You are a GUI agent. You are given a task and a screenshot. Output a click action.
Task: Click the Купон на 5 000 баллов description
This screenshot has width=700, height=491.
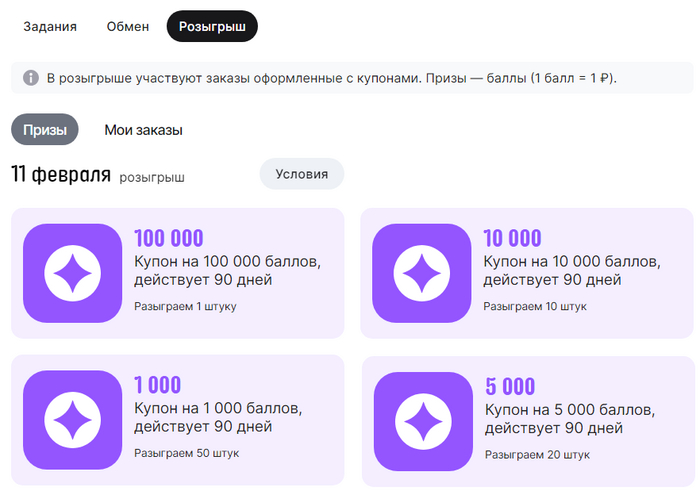click(571, 419)
